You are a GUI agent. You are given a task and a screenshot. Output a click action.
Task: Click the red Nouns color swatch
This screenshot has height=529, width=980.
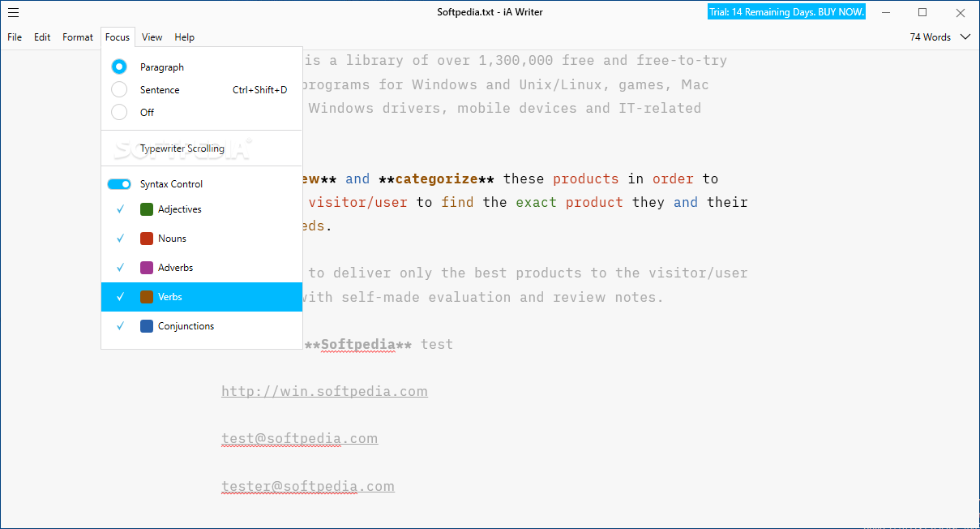click(x=147, y=239)
